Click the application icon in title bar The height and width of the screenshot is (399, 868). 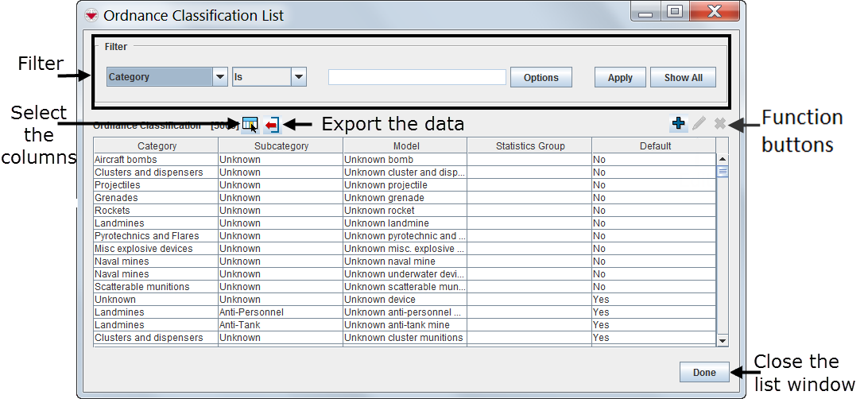[91, 15]
